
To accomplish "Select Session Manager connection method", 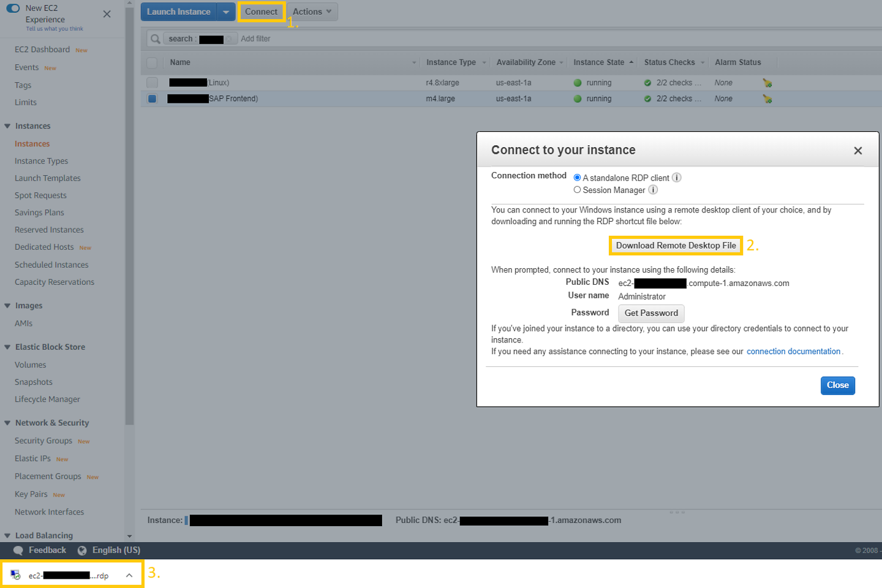I will (577, 190).
